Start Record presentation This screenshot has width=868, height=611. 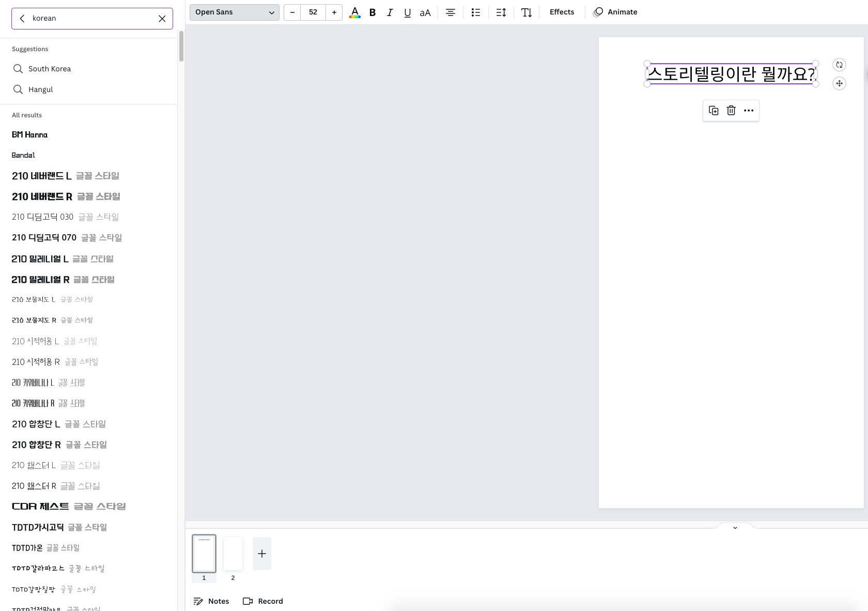click(x=263, y=601)
